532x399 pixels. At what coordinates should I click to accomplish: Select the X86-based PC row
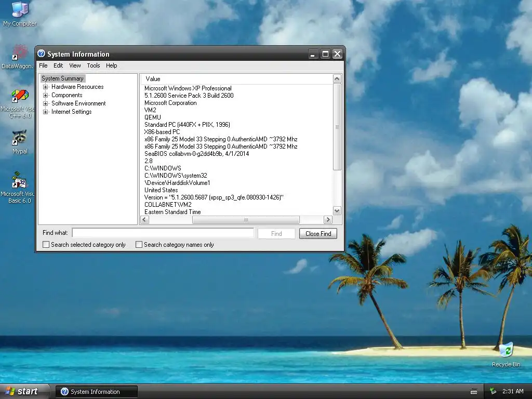coord(162,132)
